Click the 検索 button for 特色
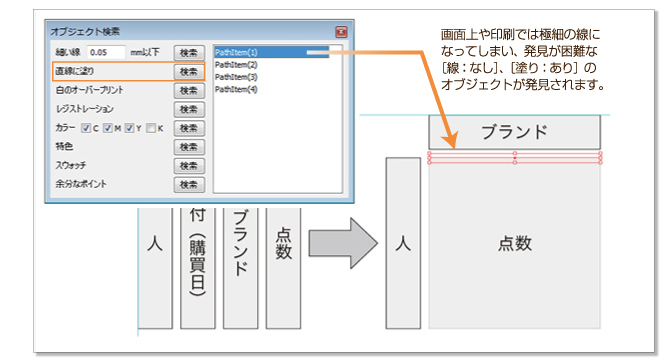 [x=189, y=147]
